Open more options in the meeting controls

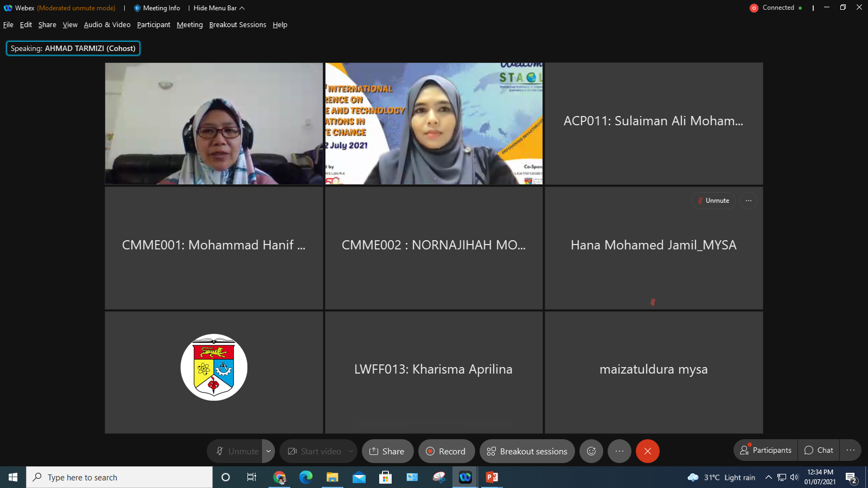coord(620,451)
